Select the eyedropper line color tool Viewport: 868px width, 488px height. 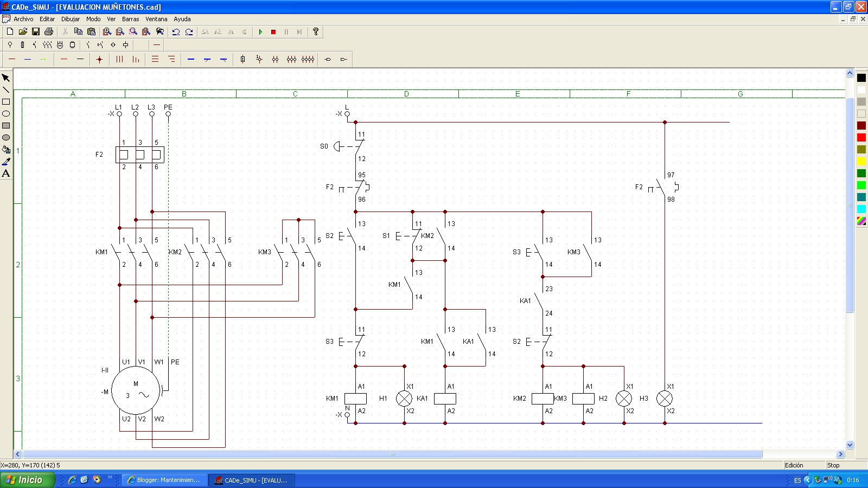point(6,162)
